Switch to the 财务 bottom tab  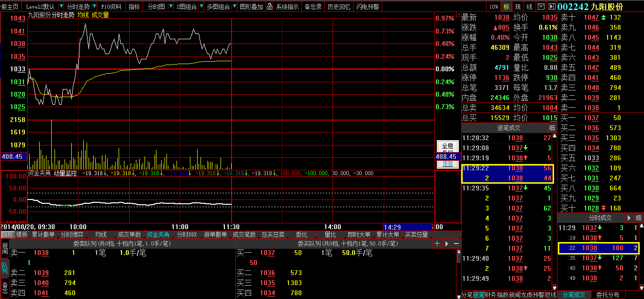pos(490,295)
